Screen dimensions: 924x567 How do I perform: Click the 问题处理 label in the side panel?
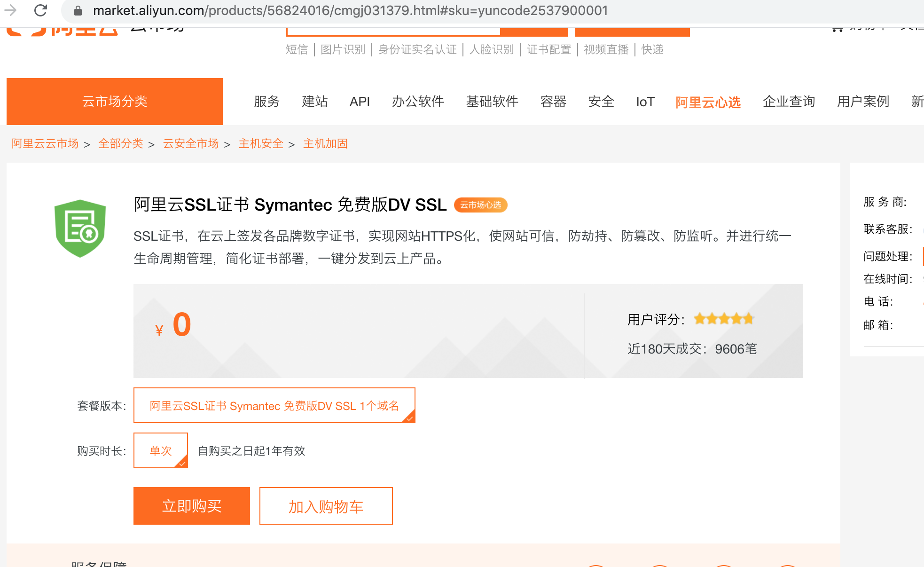[x=888, y=256]
